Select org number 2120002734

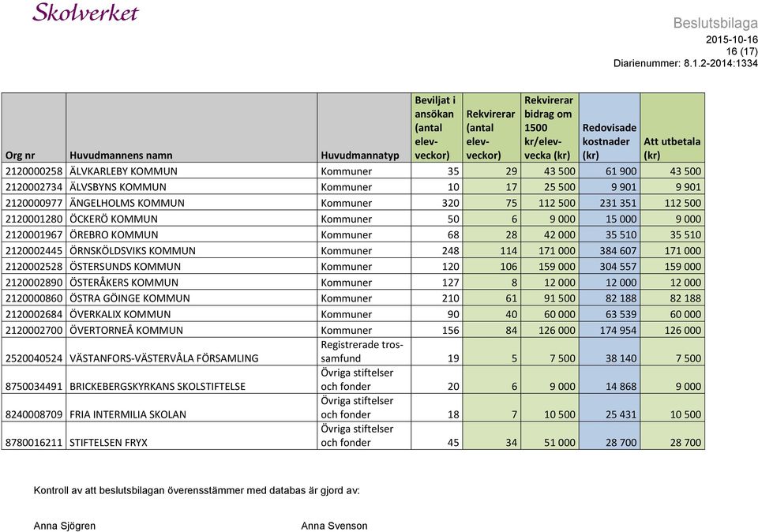(x=34, y=187)
